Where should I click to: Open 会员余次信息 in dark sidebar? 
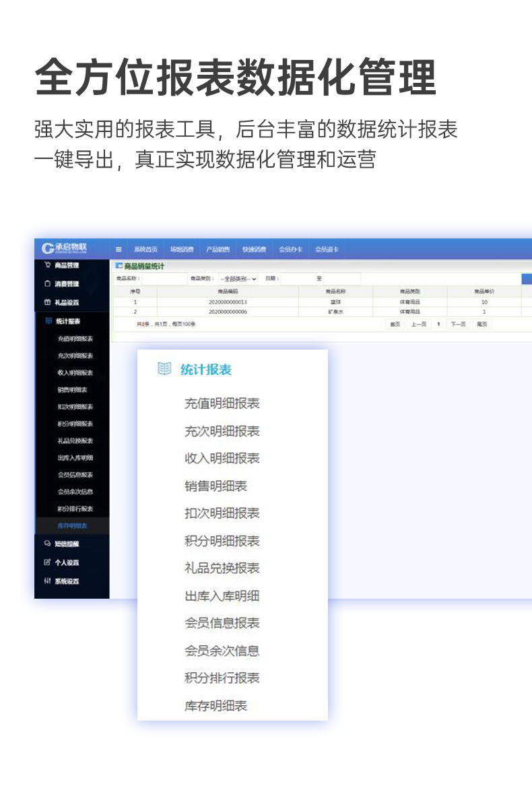[75, 492]
